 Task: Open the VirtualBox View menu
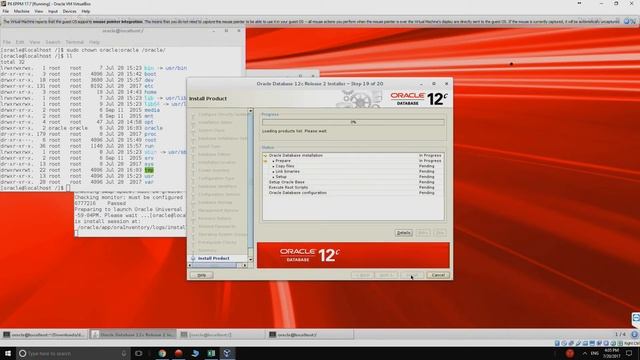[x=39, y=11]
